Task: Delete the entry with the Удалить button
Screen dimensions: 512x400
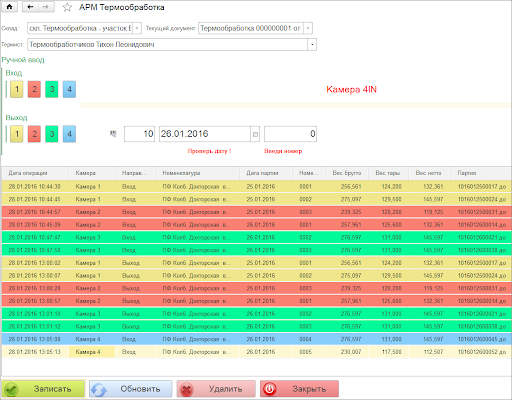Action: (x=216, y=389)
